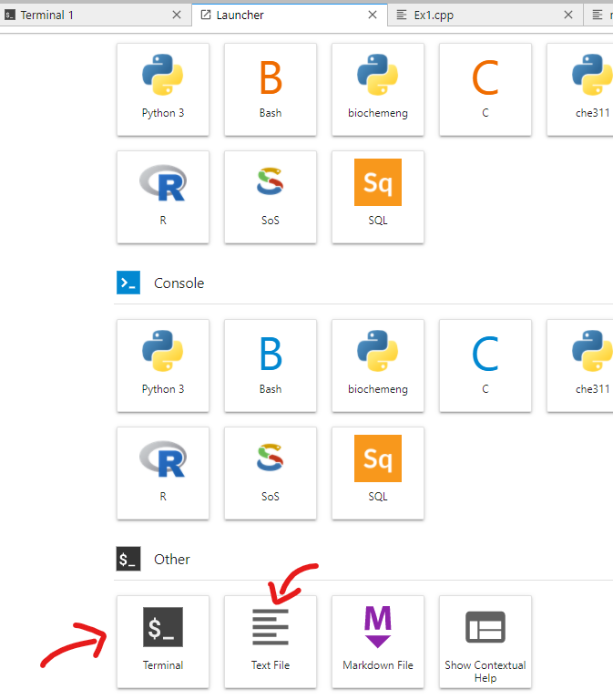Create a new Text File
613x700 pixels.
tap(271, 642)
